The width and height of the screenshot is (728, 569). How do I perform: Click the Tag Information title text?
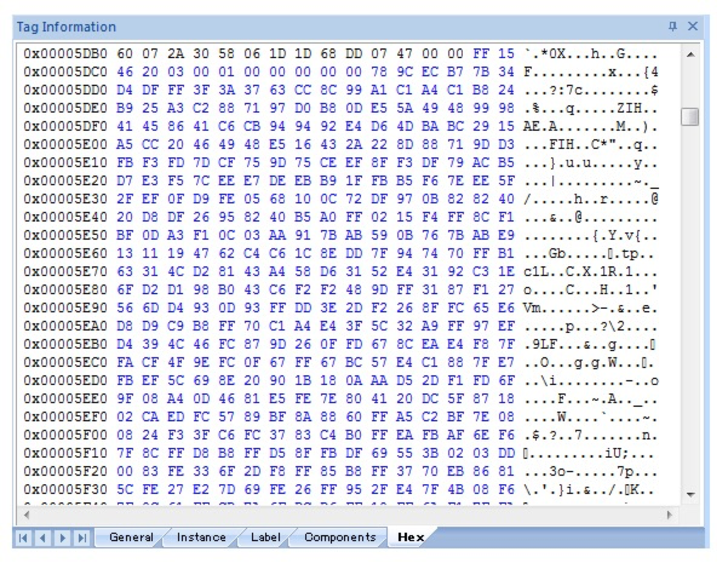(x=66, y=27)
